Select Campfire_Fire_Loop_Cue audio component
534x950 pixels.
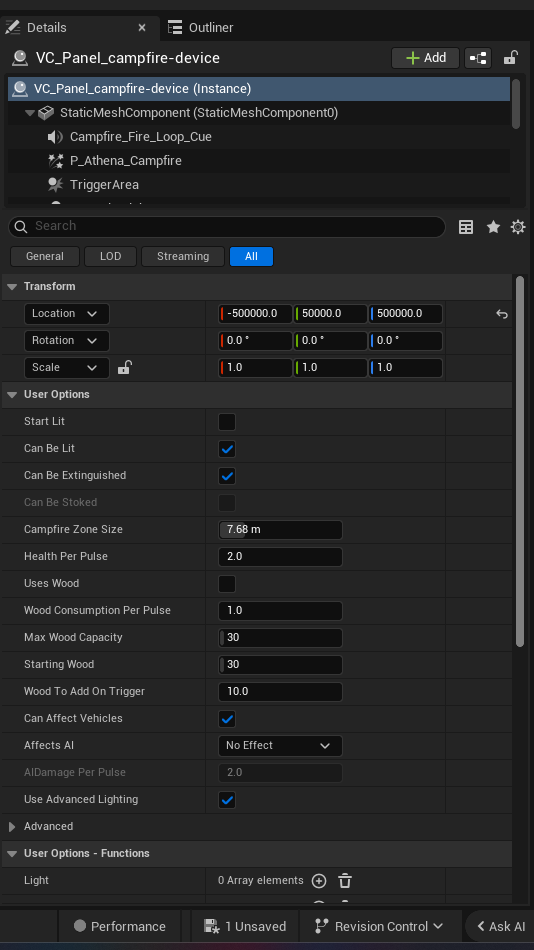[x=141, y=137]
